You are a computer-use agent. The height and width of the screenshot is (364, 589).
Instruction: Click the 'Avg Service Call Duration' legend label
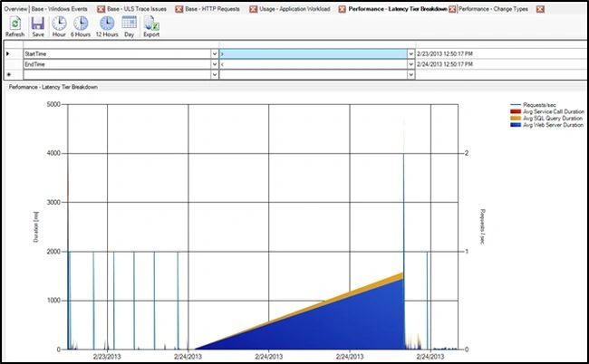554,112
